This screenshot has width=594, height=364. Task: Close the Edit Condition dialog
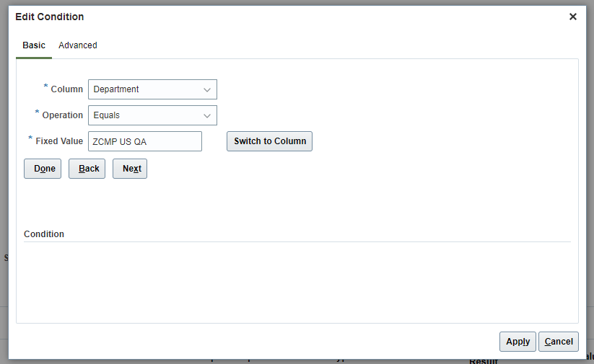pyautogui.click(x=573, y=17)
